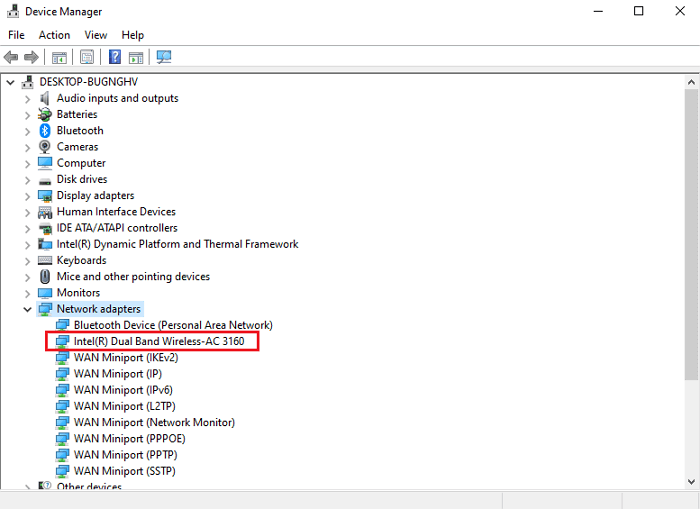Collapse the Network adapters category
Screen dimensions: 700x509
(27, 310)
